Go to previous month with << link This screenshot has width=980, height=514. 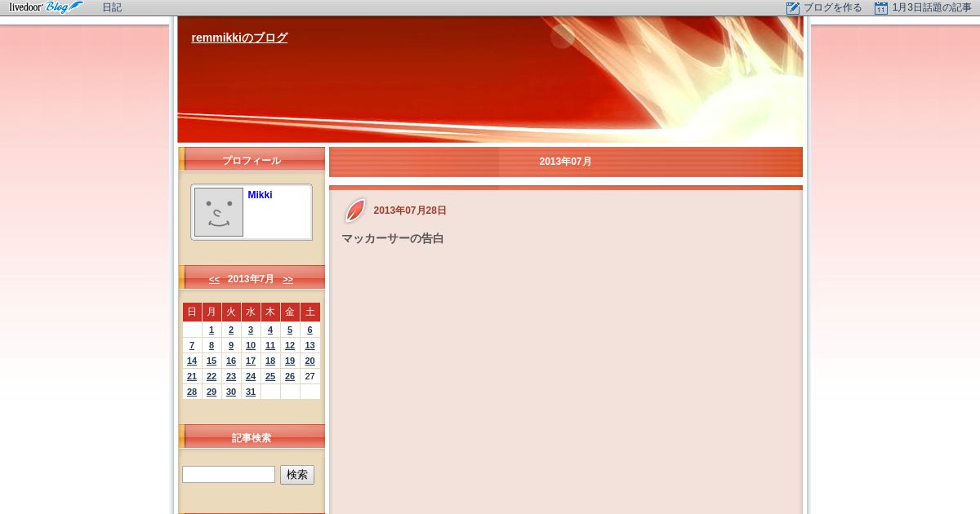[x=214, y=279]
